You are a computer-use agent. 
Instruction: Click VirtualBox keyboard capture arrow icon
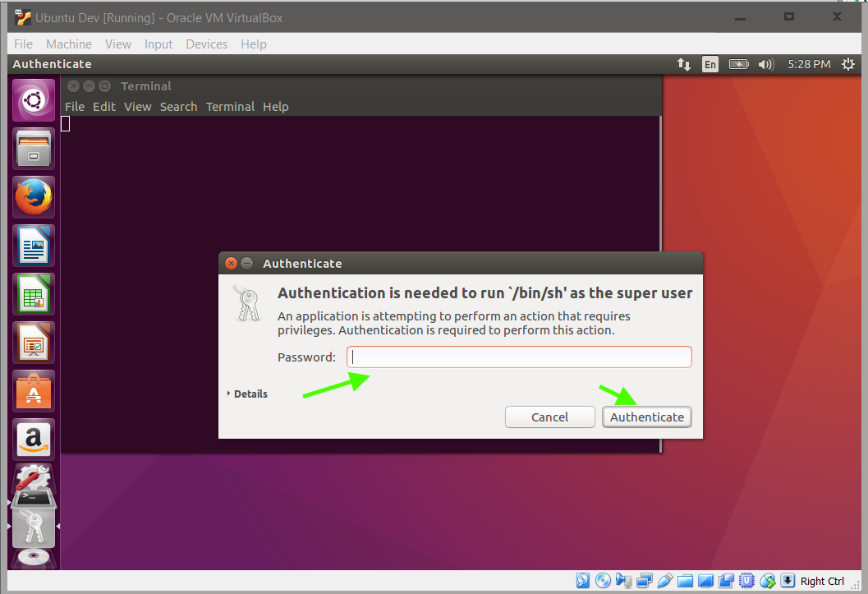click(788, 580)
